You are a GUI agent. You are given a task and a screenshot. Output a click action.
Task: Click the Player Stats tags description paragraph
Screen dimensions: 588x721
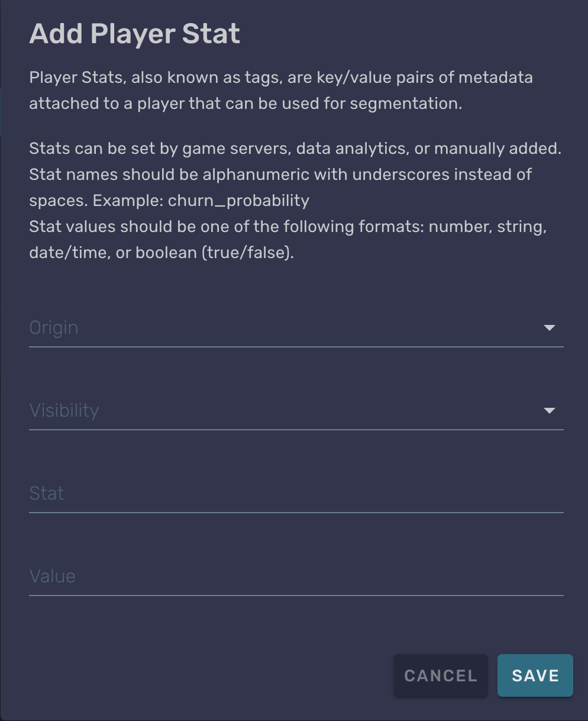[x=280, y=91]
